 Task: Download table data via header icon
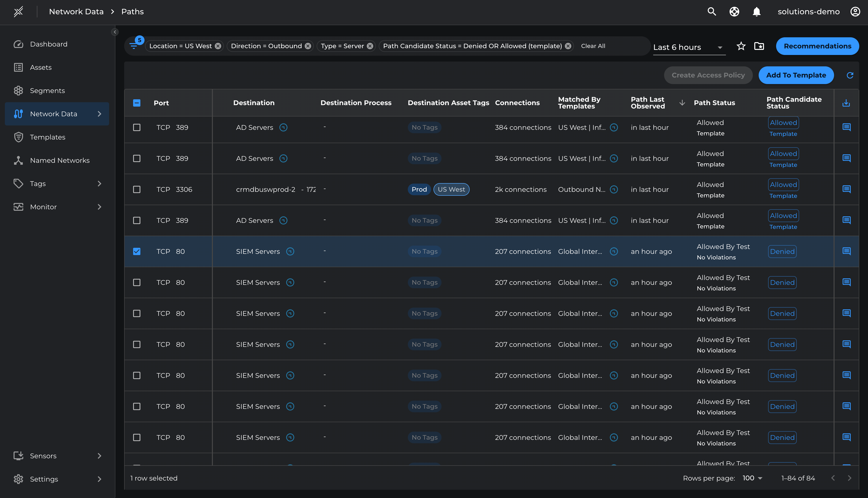coord(846,103)
